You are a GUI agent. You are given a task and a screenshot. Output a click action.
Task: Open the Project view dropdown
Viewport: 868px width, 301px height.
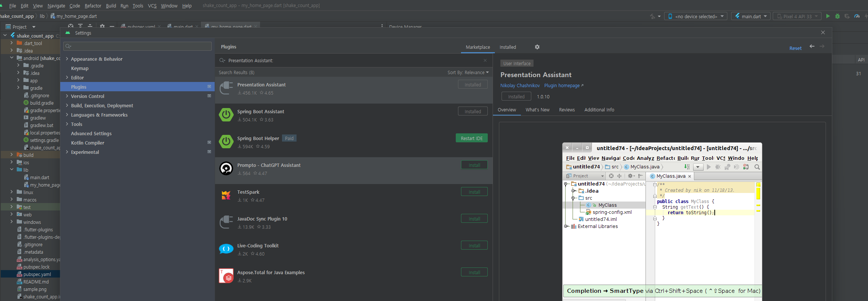(34, 27)
